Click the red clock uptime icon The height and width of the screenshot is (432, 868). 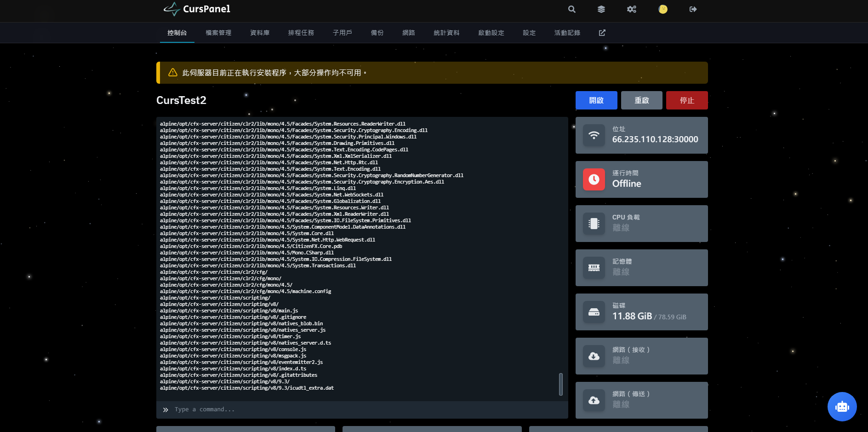594,179
